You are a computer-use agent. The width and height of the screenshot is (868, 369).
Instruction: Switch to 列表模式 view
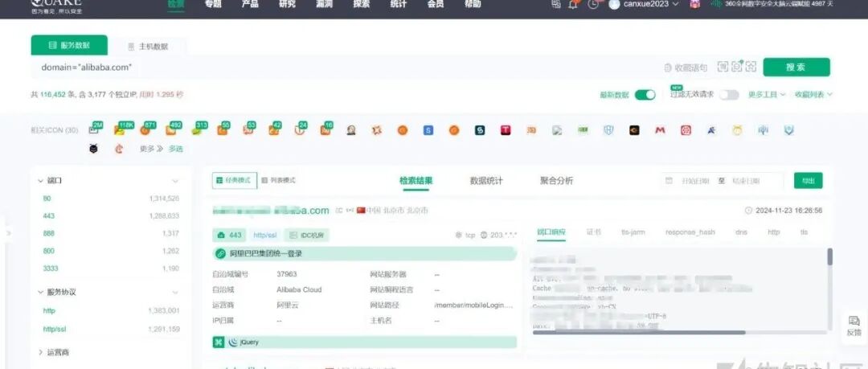click(278, 180)
